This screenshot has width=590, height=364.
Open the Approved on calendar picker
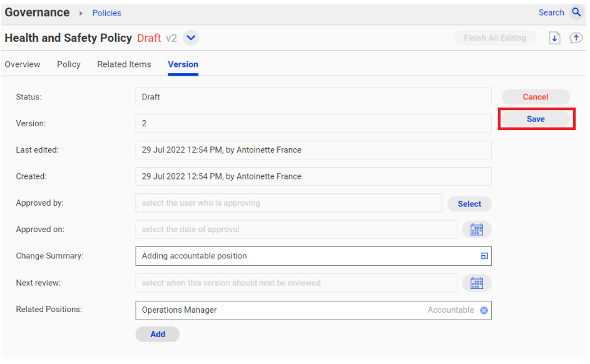coord(476,230)
